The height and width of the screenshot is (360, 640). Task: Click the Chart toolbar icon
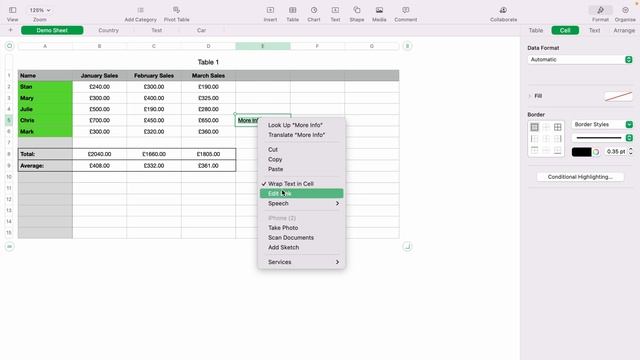coord(314,10)
